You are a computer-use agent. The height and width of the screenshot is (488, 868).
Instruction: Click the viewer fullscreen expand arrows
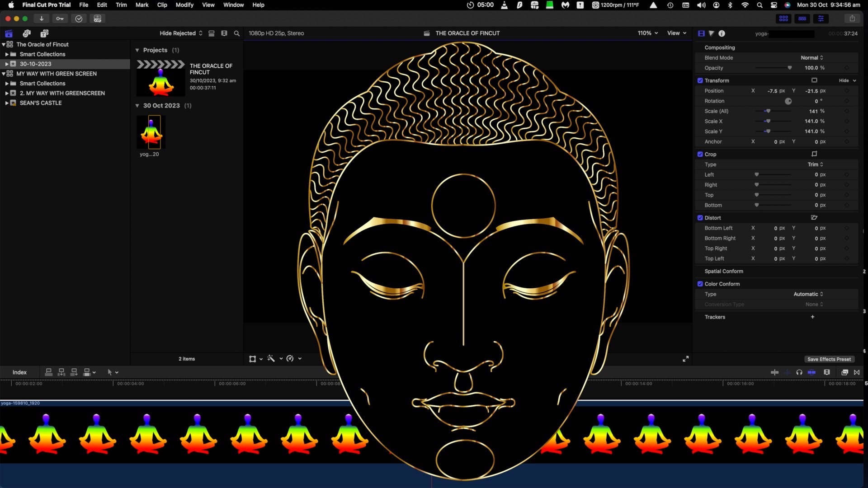click(x=685, y=359)
